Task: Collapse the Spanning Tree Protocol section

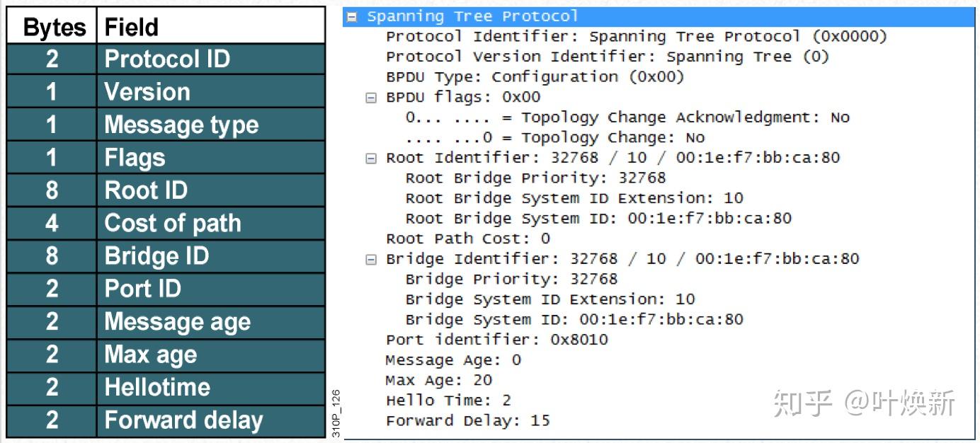Action: pos(353,17)
